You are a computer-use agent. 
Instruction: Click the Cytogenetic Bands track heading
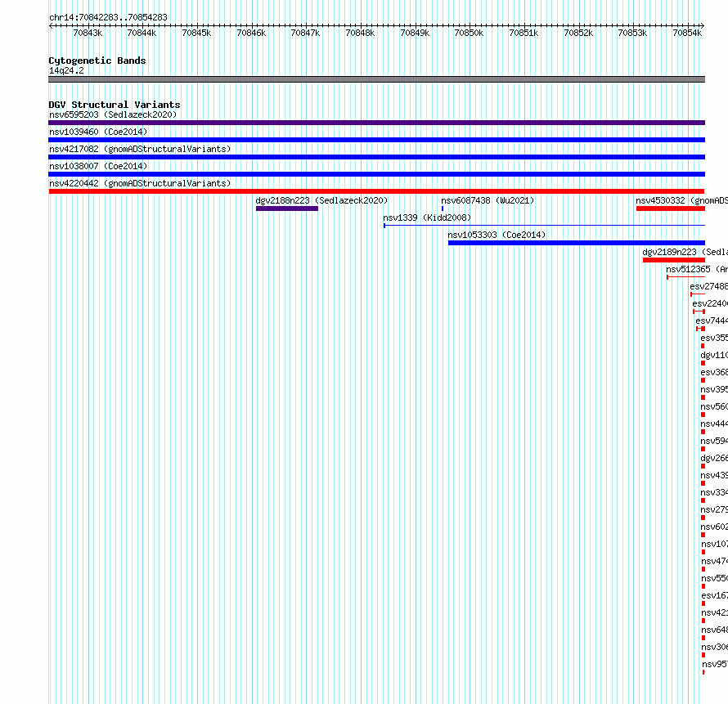coord(97,61)
